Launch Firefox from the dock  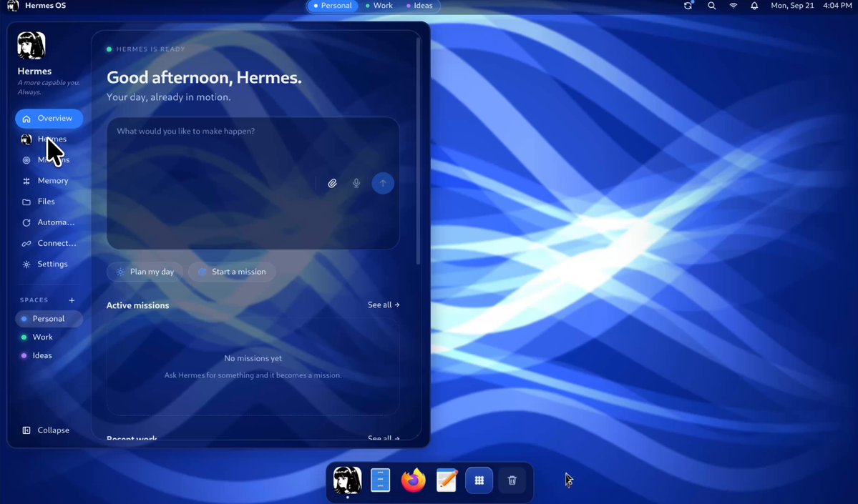coord(413,480)
